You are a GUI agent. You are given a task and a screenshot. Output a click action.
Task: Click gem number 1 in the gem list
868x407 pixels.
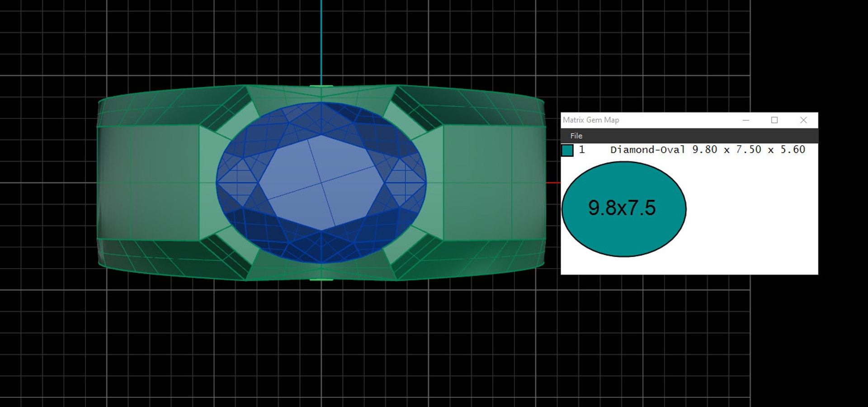pos(582,150)
